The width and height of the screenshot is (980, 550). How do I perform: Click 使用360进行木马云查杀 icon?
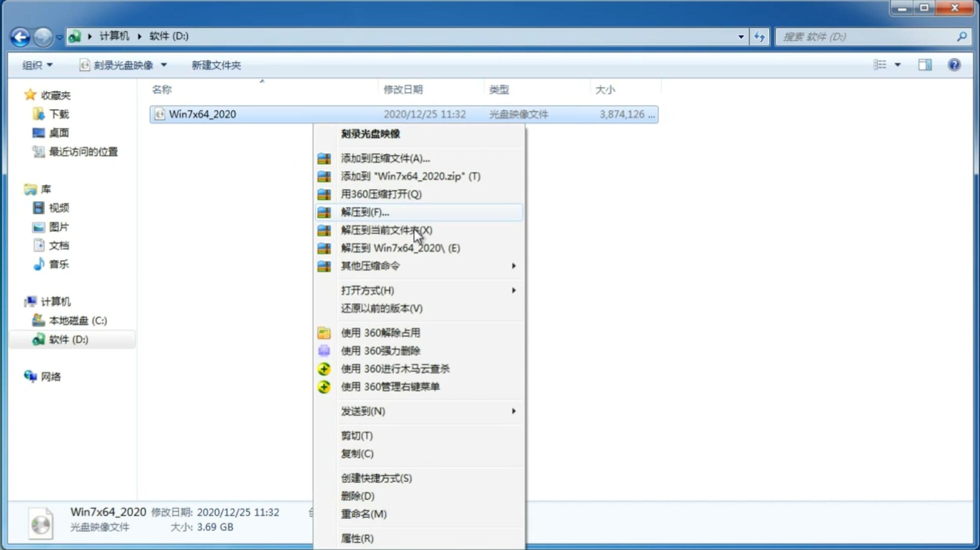tap(323, 369)
